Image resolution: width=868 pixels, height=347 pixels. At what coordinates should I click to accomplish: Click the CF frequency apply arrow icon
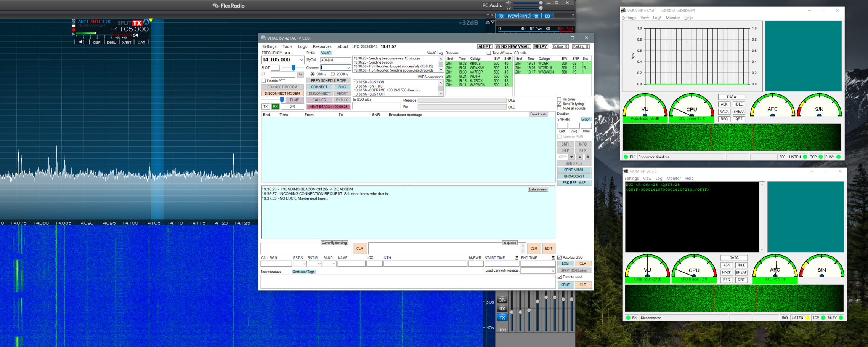(x=300, y=74)
